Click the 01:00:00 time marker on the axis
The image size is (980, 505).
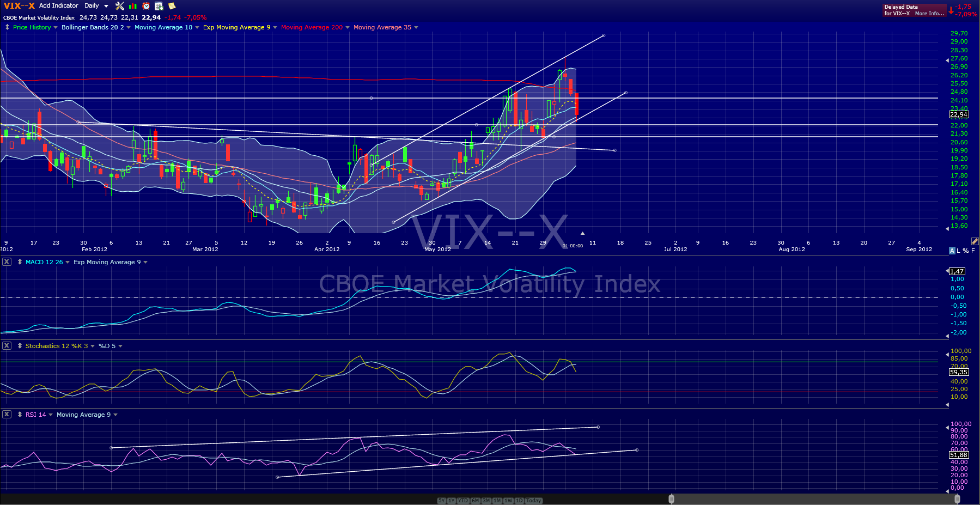pos(573,246)
